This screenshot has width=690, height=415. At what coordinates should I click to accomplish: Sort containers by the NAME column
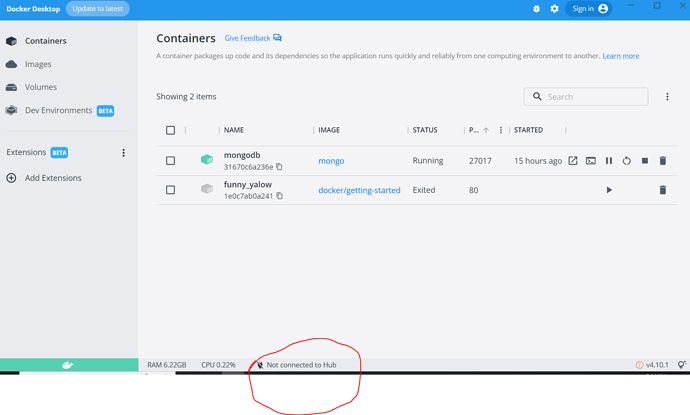coord(234,130)
